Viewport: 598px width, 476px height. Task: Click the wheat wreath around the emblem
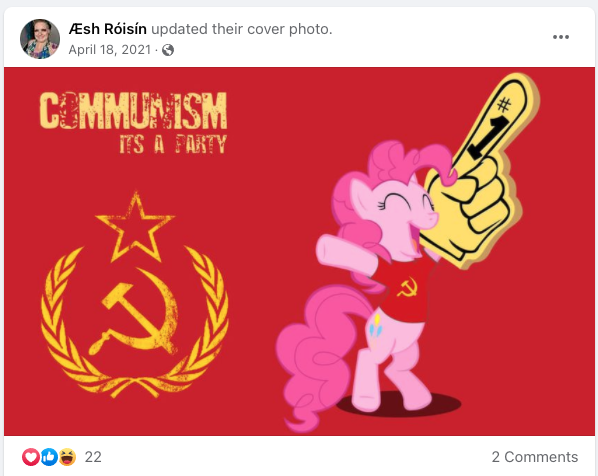(x=135, y=322)
